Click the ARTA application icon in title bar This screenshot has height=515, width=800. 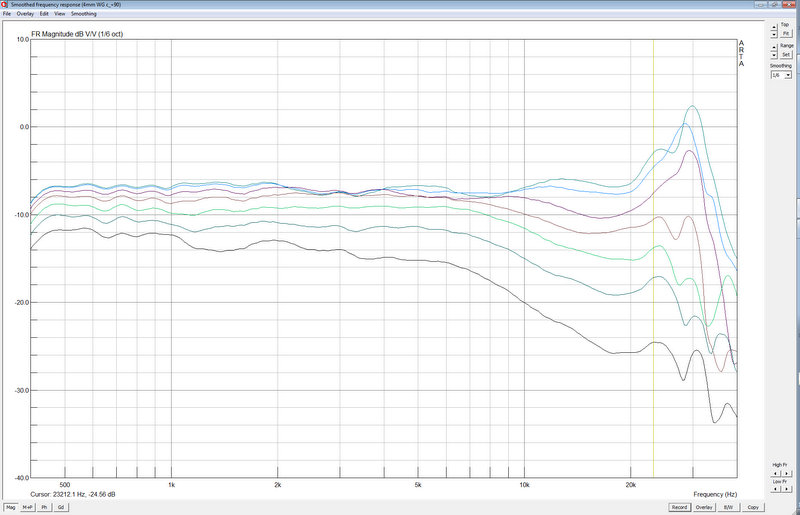pyautogui.click(x=5, y=4)
